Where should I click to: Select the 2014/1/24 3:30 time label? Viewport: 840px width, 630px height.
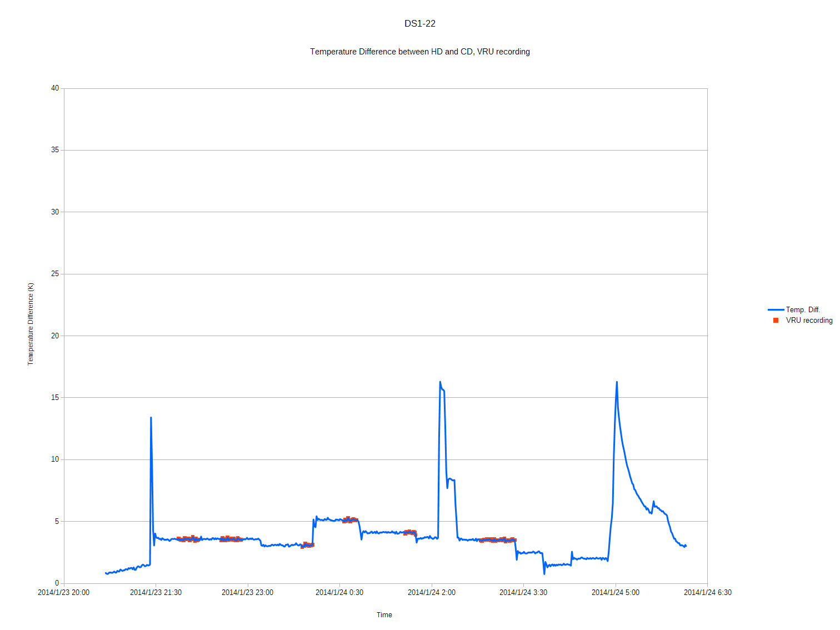(523, 593)
